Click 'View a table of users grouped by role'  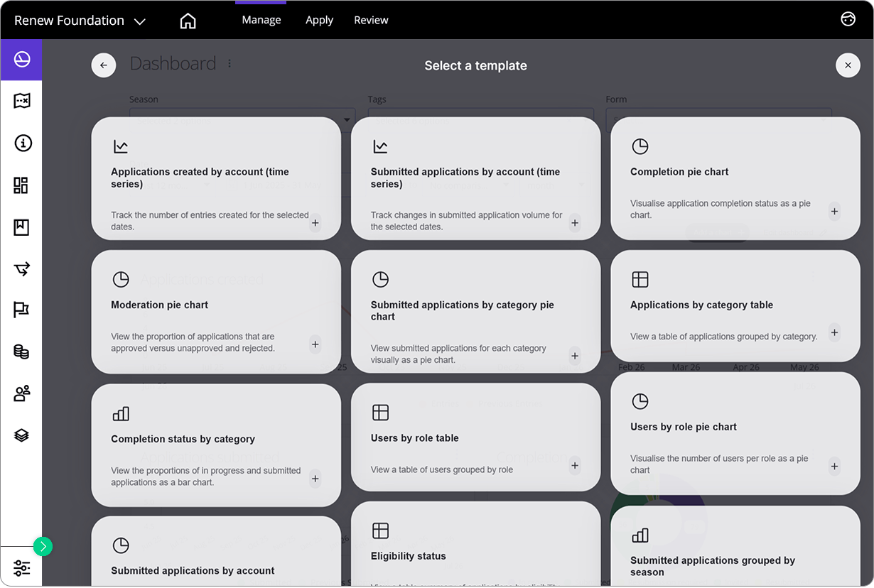[x=441, y=469]
